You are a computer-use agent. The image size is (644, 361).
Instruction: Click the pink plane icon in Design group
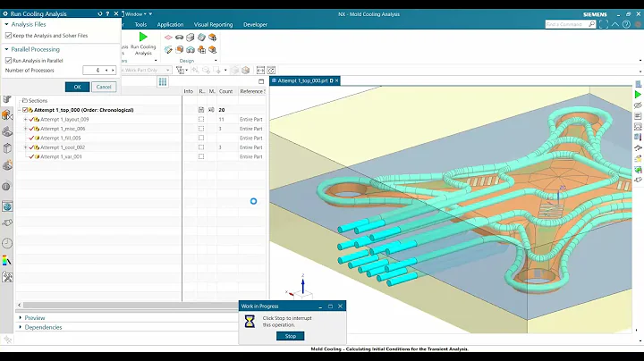[168, 38]
